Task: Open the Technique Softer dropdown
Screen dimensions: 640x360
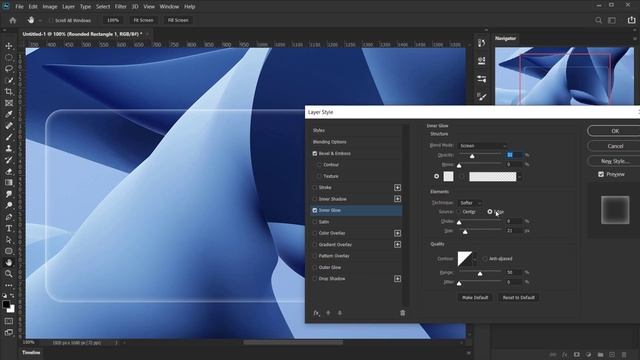Action: coord(470,203)
